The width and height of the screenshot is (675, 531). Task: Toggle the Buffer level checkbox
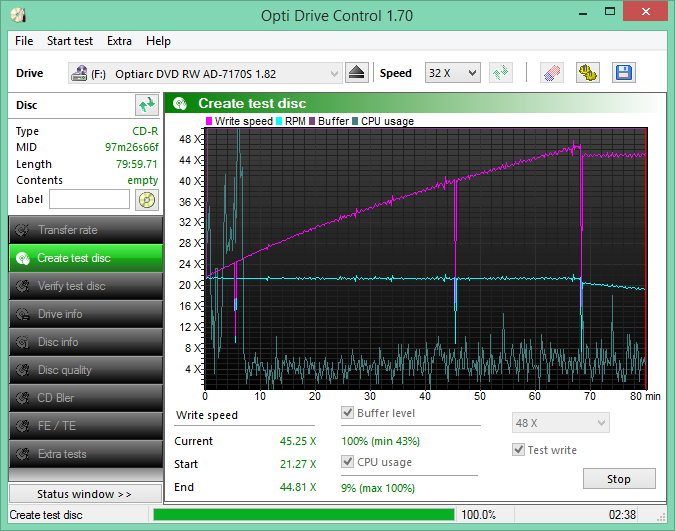(347, 413)
